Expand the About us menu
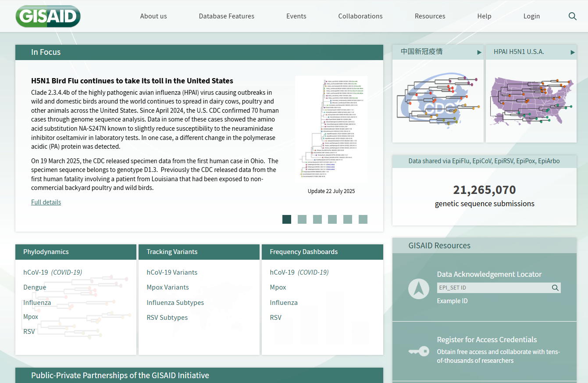Screen dimensions: 588x383 coord(153,16)
